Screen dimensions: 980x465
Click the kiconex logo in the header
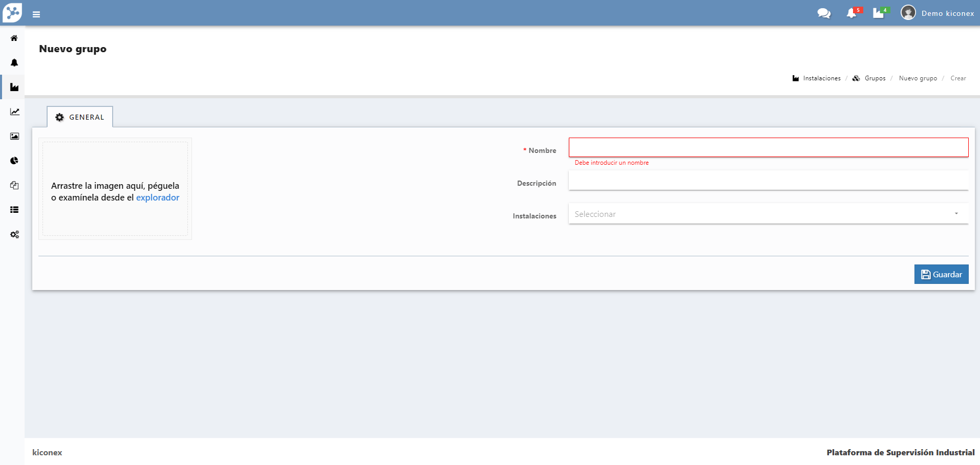tap(12, 12)
